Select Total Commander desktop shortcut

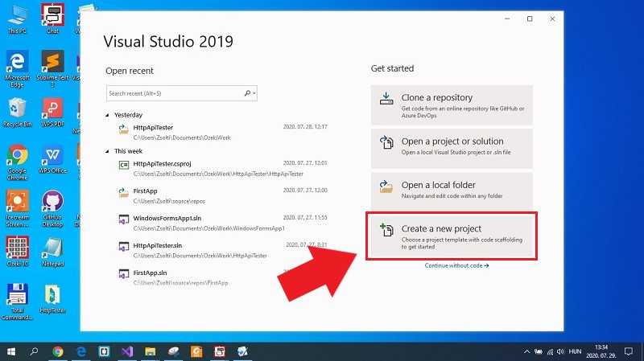(x=17, y=302)
